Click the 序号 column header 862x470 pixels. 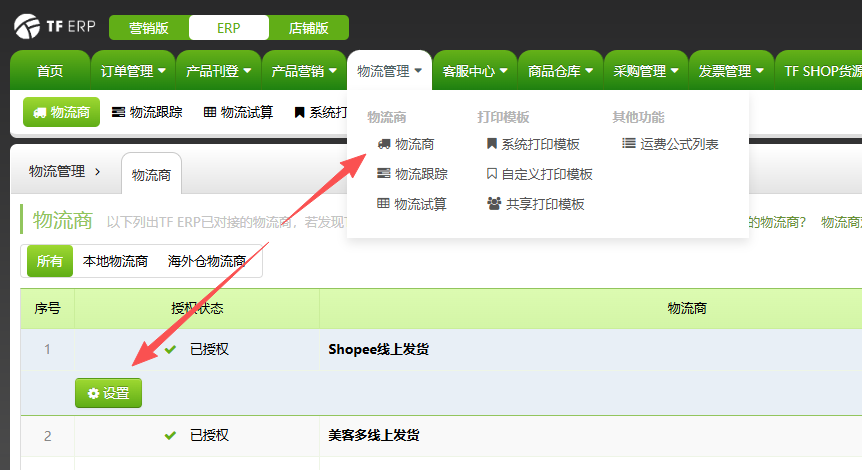coord(47,308)
